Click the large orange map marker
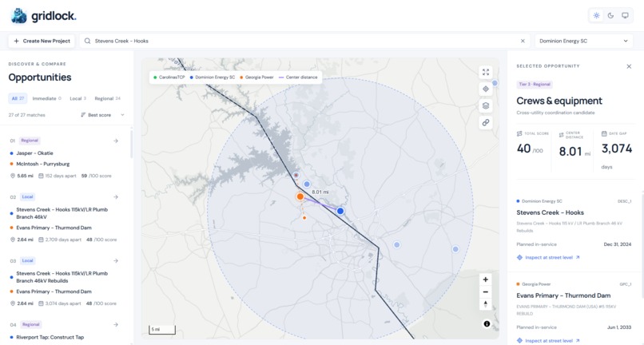The image size is (644, 345). [300, 196]
